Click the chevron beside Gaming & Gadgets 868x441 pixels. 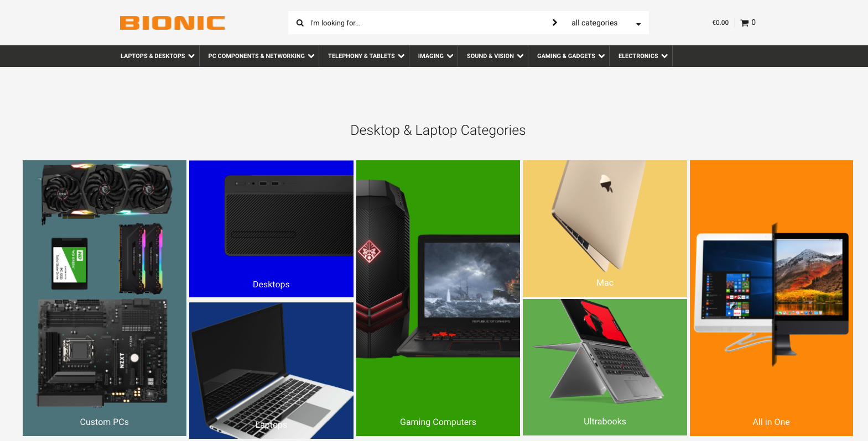click(601, 56)
